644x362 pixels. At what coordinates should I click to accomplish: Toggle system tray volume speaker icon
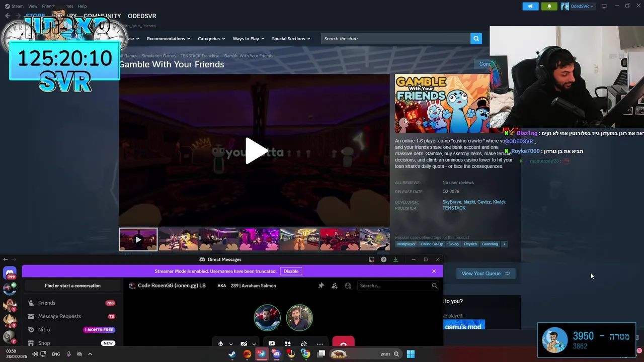(35, 354)
